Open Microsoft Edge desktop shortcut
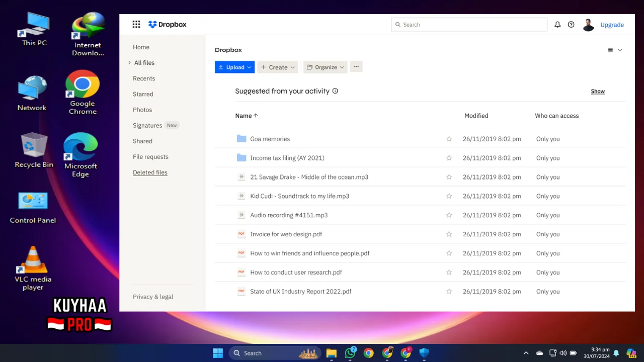The image size is (644, 362). pos(80,155)
